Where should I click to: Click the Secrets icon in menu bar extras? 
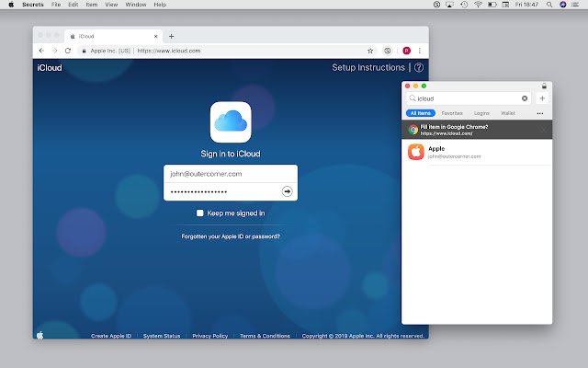point(436,5)
